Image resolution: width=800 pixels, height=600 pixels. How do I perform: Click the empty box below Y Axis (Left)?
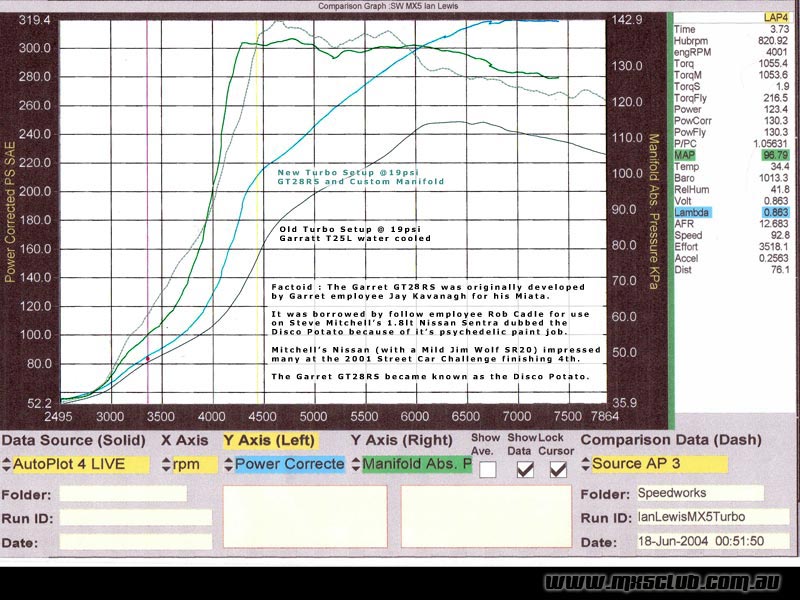(305, 516)
